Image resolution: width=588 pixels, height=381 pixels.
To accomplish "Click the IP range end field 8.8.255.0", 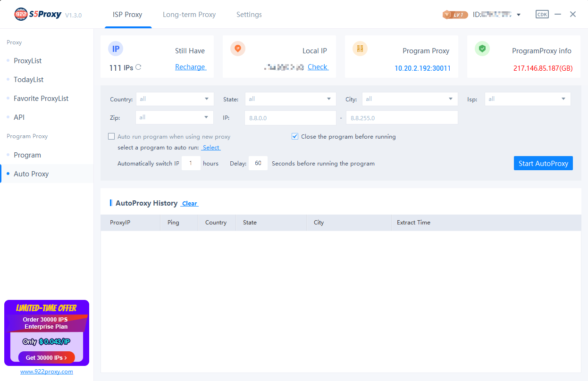I will 402,118.
